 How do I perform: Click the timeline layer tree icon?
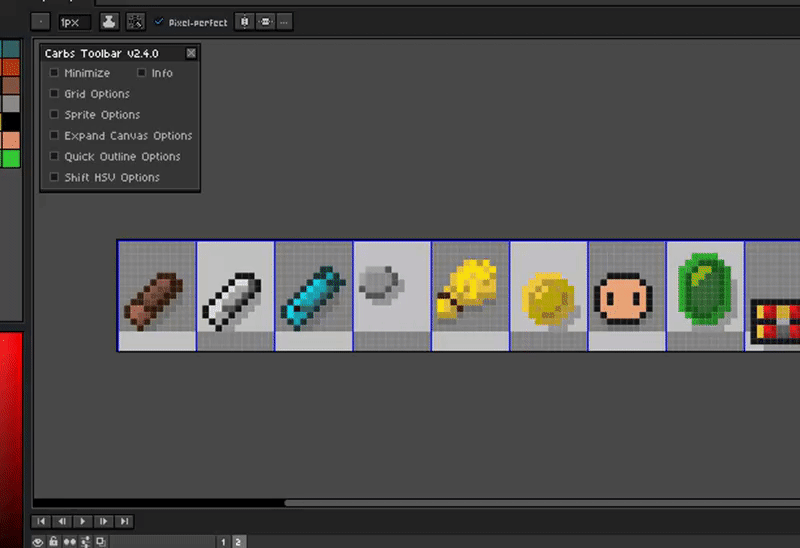pos(85,542)
